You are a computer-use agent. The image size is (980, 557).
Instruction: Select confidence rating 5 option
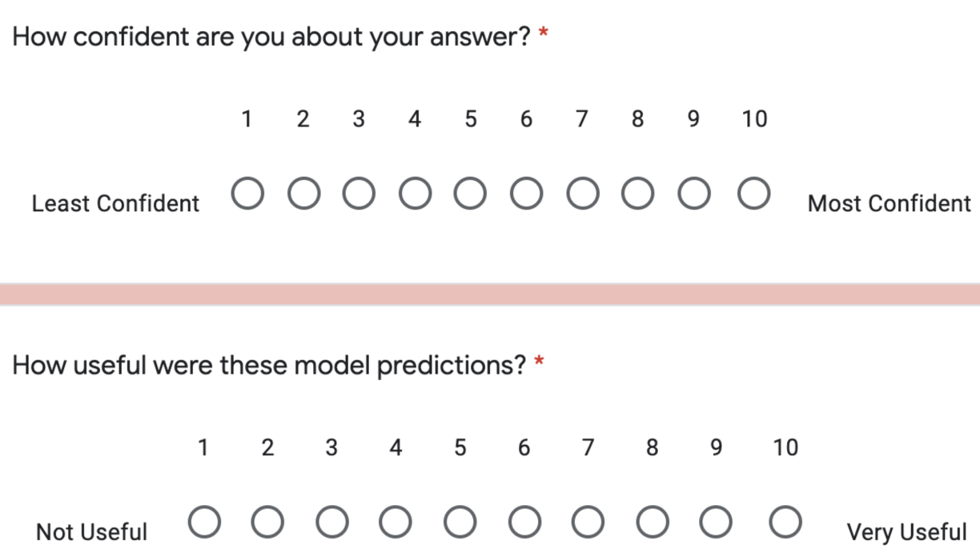pyautogui.click(x=470, y=194)
